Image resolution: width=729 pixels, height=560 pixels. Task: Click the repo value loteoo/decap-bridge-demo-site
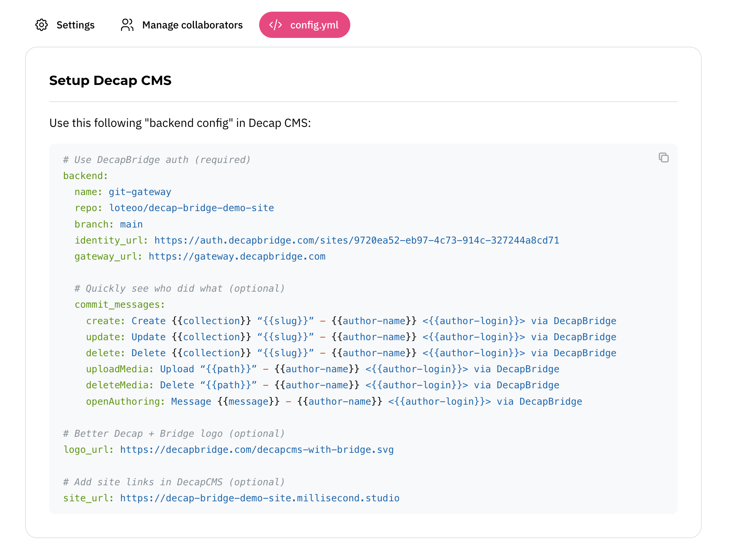tap(192, 208)
